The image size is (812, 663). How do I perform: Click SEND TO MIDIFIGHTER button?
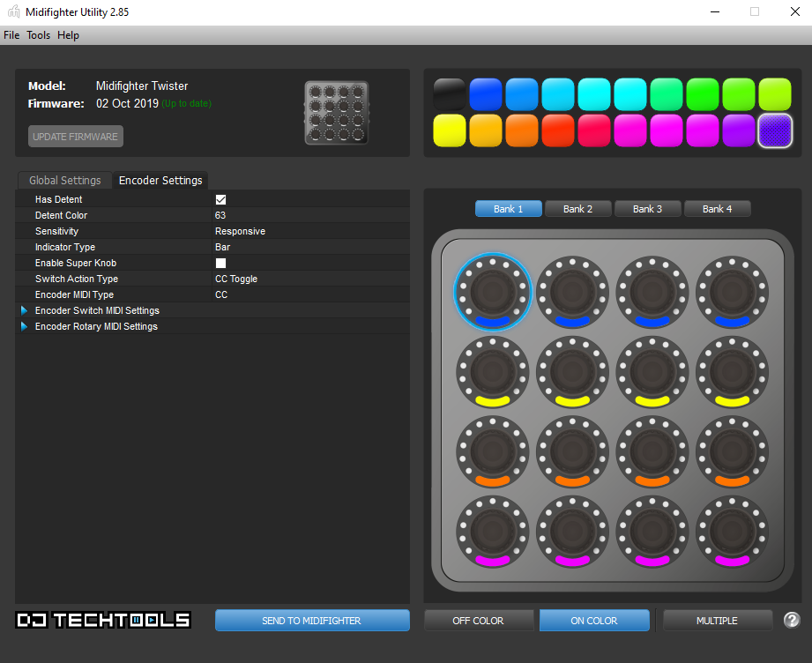tap(312, 621)
